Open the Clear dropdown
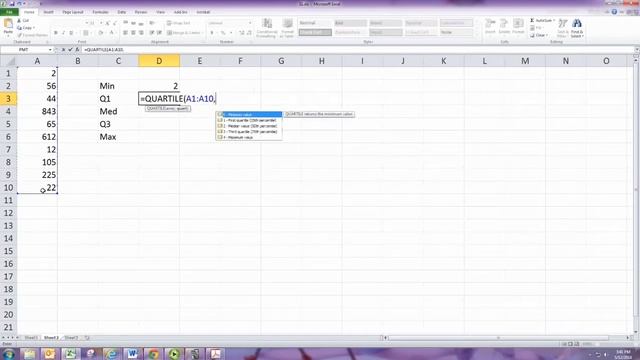This screenshot has height=360, width=640. point(540,36)
